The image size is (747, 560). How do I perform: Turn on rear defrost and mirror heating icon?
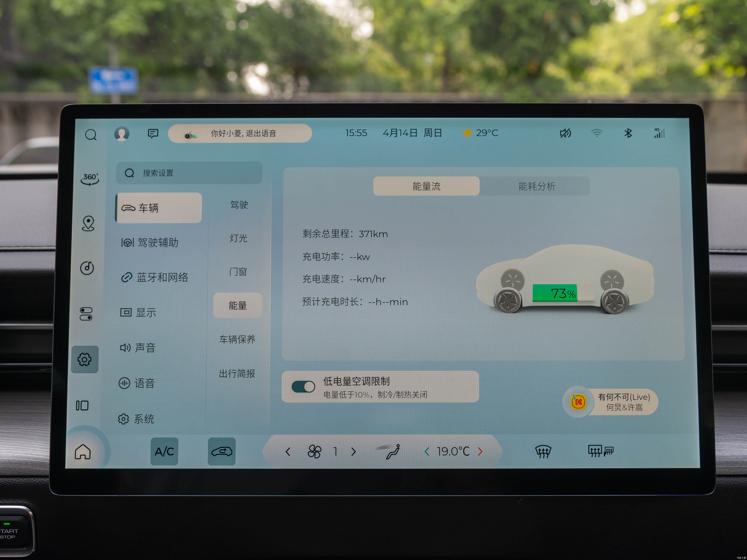601,451
